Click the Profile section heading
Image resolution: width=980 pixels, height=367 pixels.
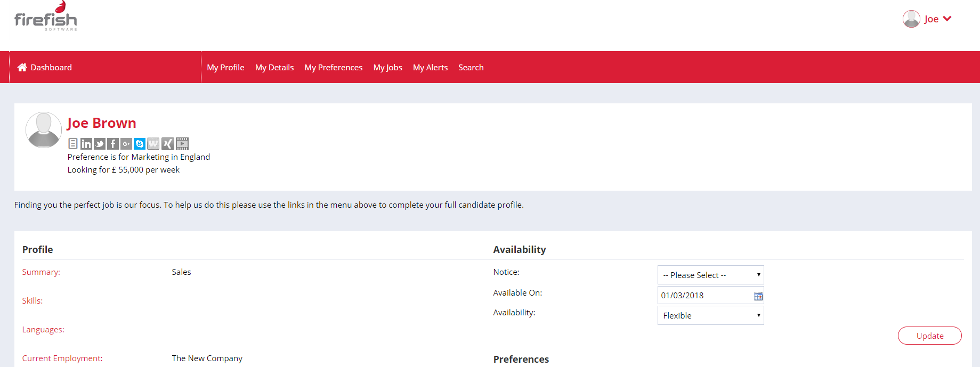click(x=37, y=250)
